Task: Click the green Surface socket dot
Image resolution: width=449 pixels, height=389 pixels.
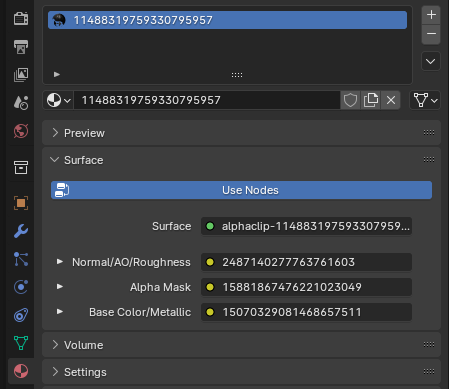Action: (x=210, y=226)
